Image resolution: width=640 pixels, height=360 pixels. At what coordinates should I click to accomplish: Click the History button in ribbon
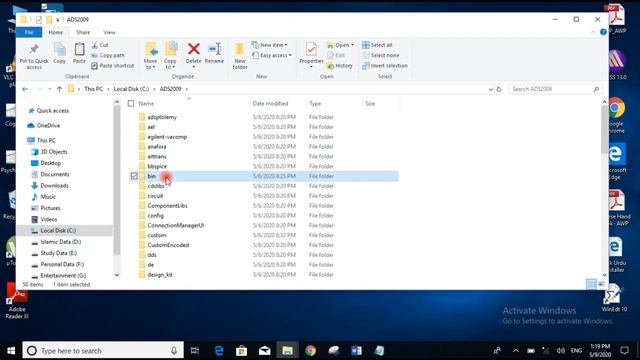tap(340, 66)
